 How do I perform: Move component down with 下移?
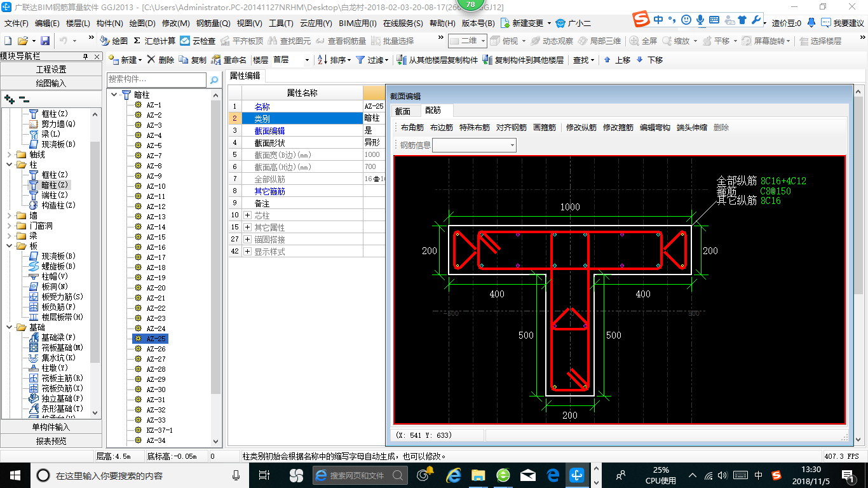tap(649, 60)
